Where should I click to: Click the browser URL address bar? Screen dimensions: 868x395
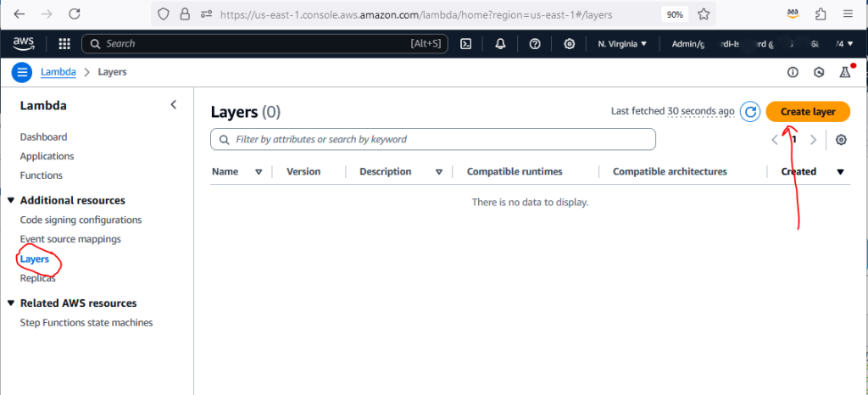pyautogui.click(x=434, y=14)
